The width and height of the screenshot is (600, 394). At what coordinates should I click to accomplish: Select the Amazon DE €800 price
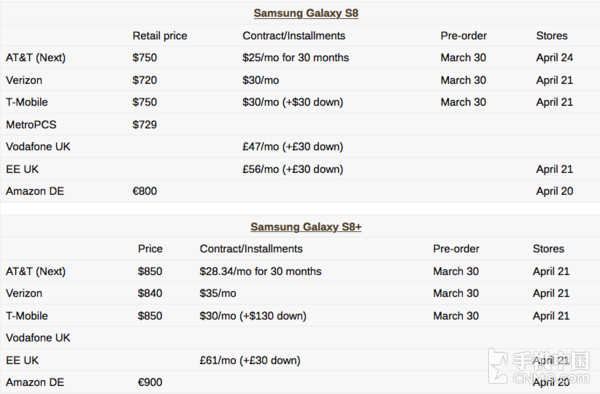145,191
